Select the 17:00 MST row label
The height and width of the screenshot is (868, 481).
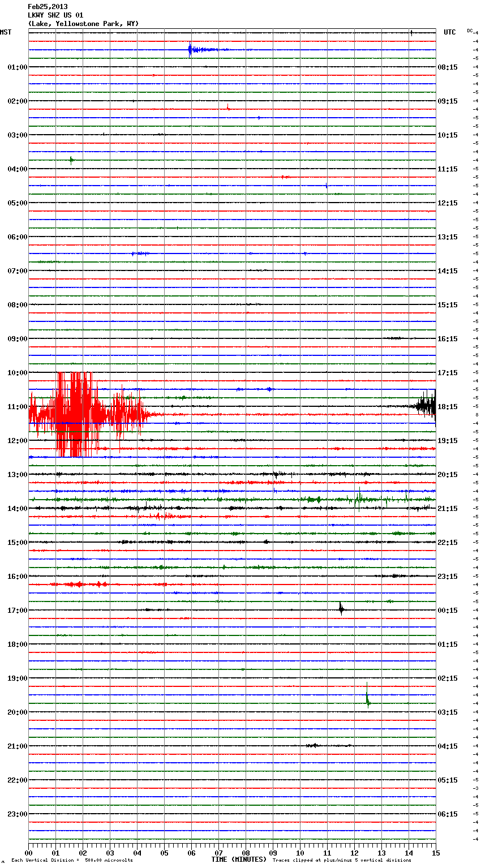(x=18, y=611)
